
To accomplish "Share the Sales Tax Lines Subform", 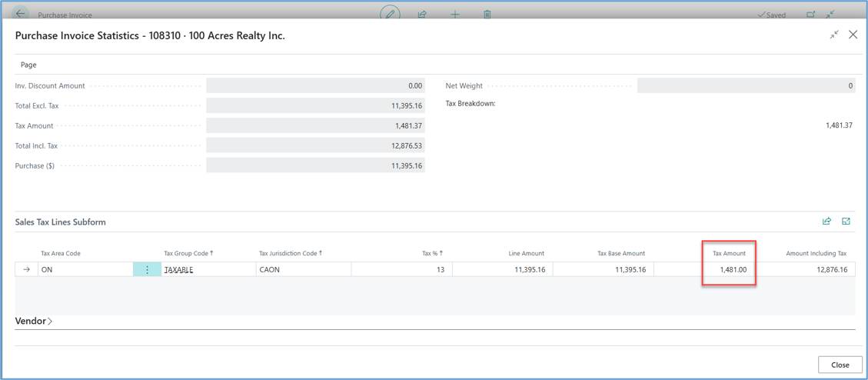I will click(826, 221).
